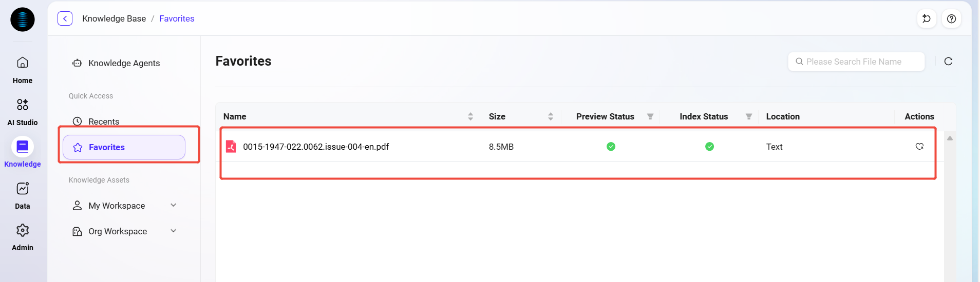Expand the My Workspace chevron

pyautogui.click(x=173, y=206)
